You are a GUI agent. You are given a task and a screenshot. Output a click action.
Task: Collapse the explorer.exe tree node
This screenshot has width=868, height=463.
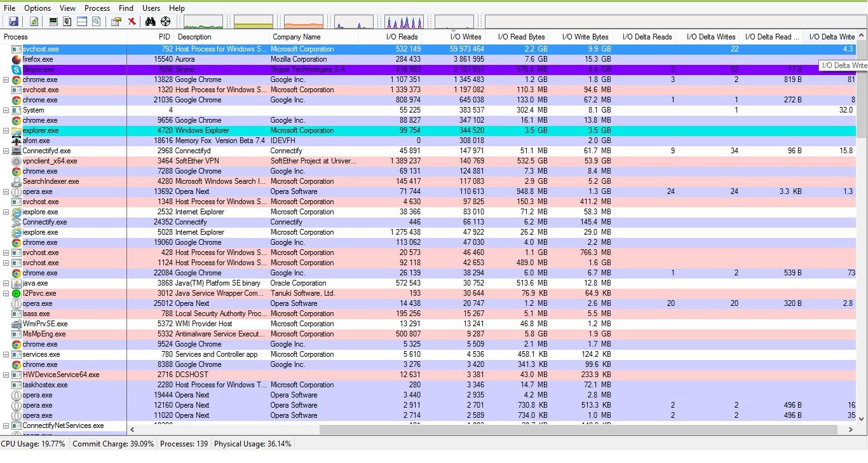point(6,130)
